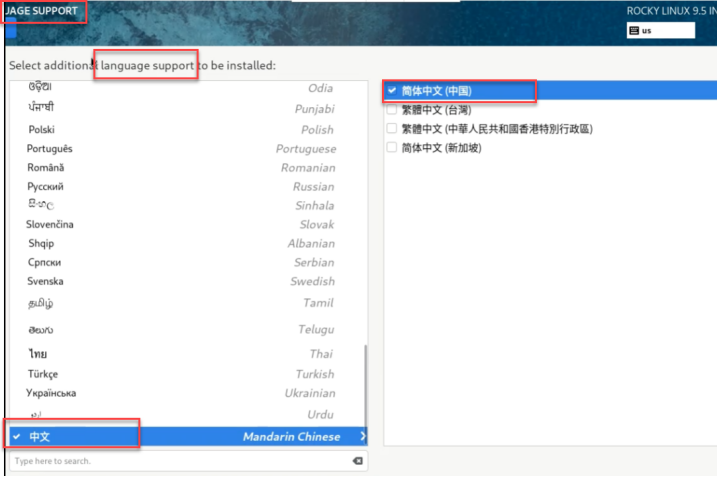Click the keyboard layout icon beside us

click(634, 31)
